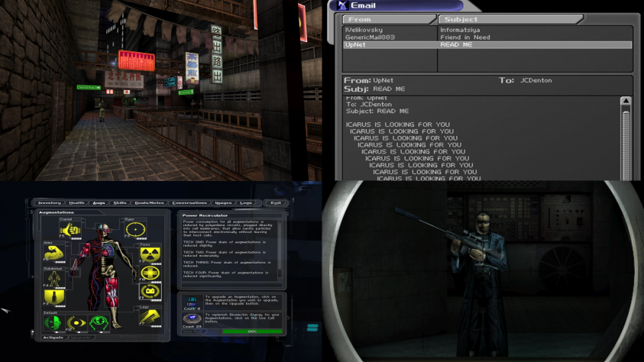Select the email from GenericMail883

coord(370,37)
